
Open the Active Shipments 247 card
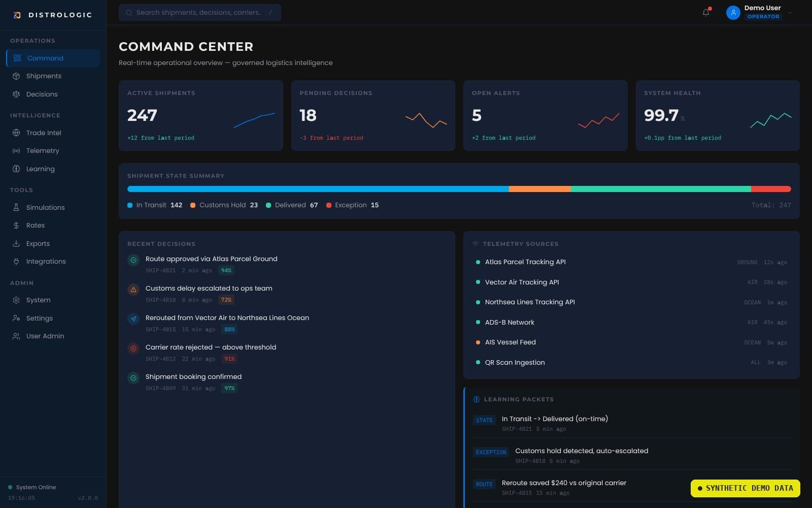click(x=200, y=115)
